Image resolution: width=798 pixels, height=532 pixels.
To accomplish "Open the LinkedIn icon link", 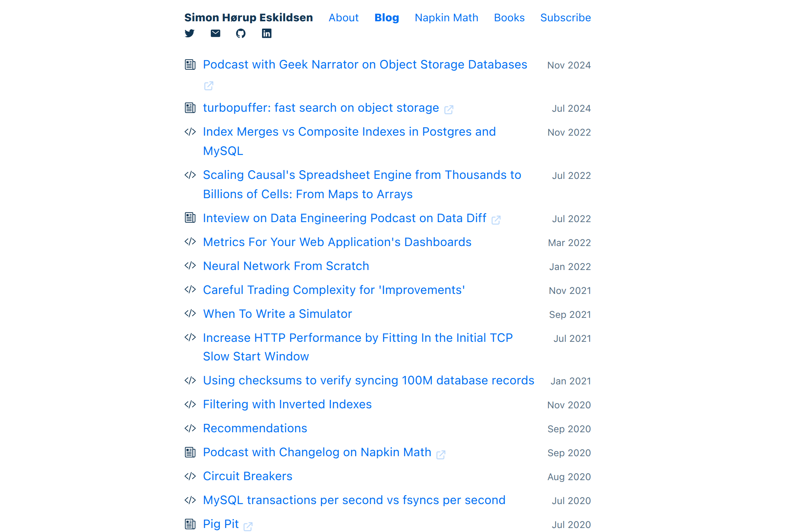I will [267, 33].
